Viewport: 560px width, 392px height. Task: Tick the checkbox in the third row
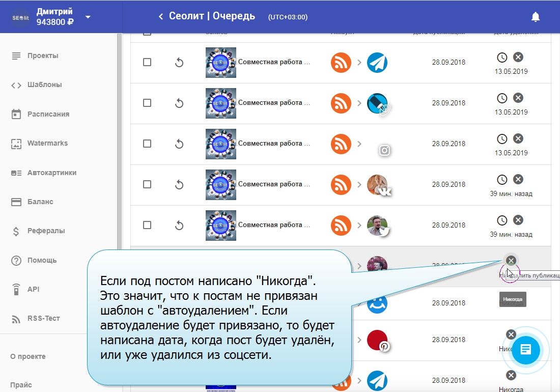147,144
